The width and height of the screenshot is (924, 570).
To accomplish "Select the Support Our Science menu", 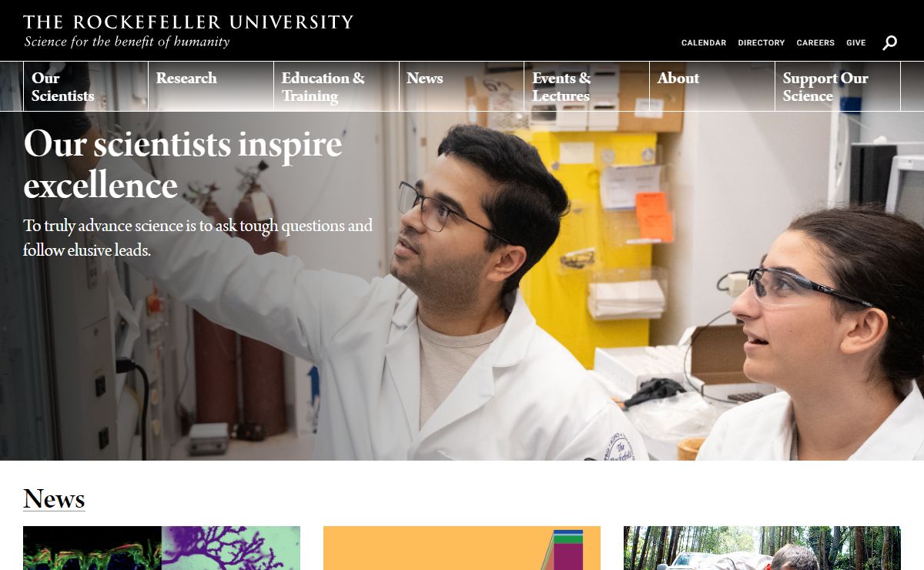I will 838,86.
